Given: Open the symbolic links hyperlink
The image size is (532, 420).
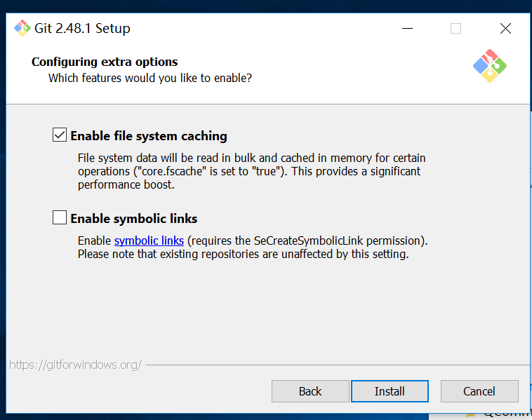Looking at the screenshot, I should [149, 241].
